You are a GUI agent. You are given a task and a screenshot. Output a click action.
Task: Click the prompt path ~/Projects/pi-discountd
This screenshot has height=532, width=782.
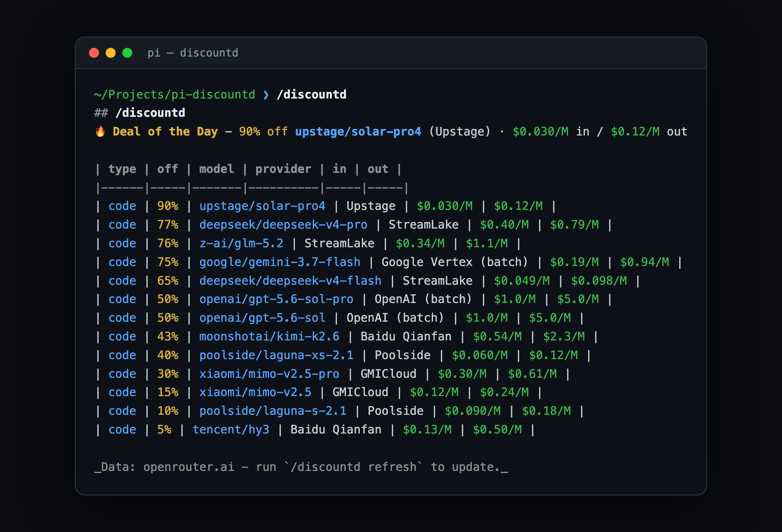tap(175, 95)
